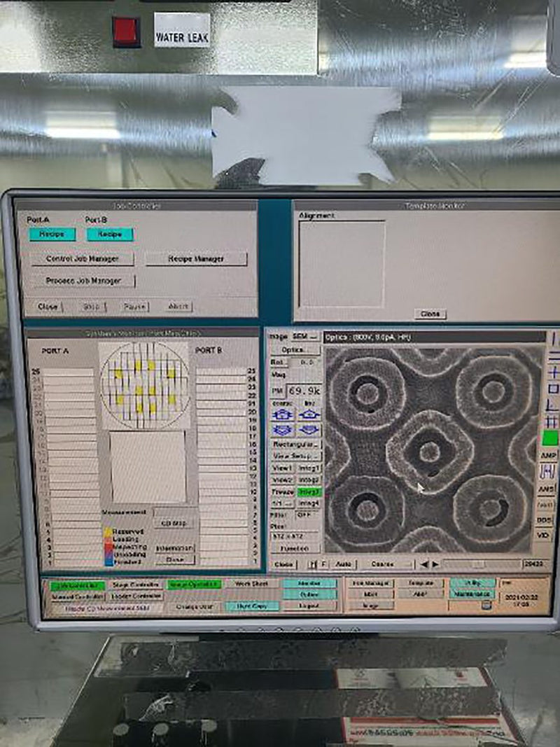Click the coarse focus up icon
The width and height of the screenshot is (560, 747).
click(x=282, y=414)
